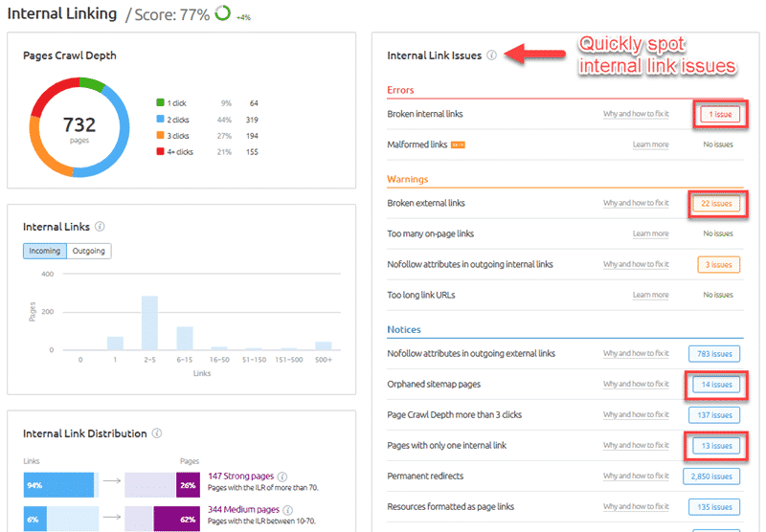Open the 3 issues nofollow attributes button

[x=718, y=265]
